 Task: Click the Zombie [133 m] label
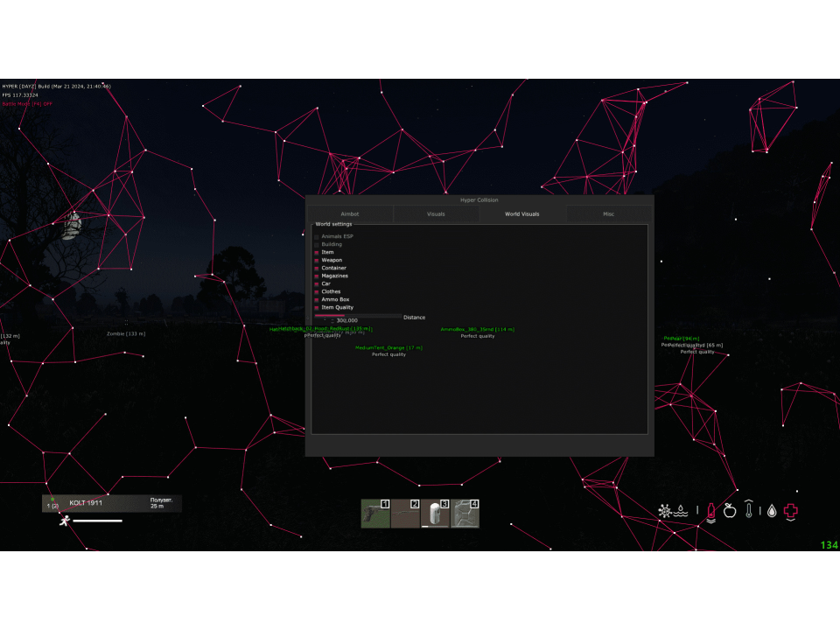pos(126,333)
